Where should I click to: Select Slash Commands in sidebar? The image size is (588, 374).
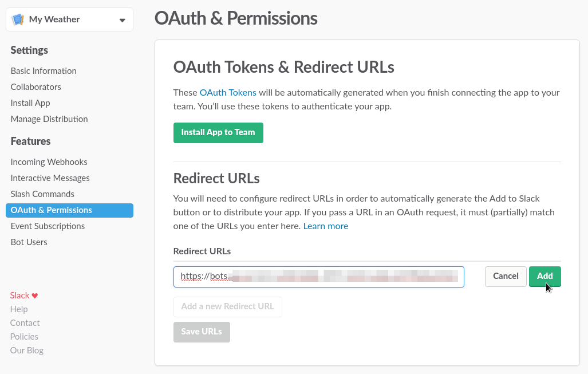tap(42, 194)
